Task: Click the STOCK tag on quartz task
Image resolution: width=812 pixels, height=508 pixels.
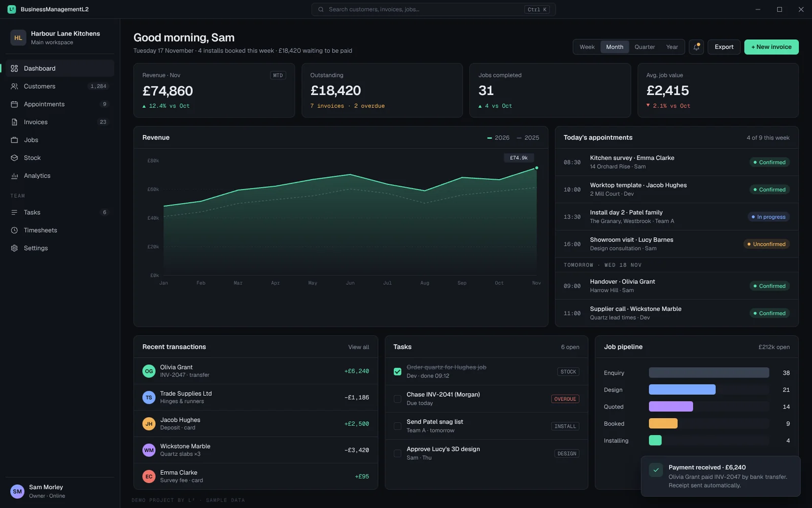Action: [x=568, y=372]
